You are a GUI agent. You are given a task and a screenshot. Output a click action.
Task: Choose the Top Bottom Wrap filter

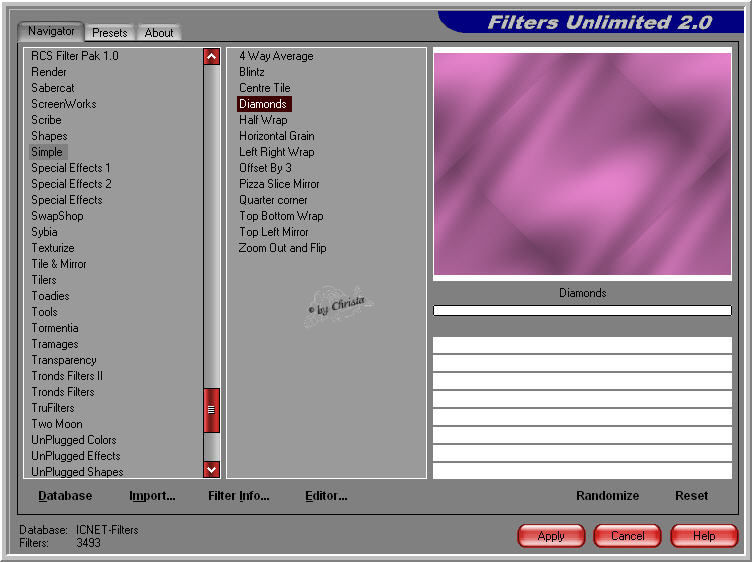[281, 216]
